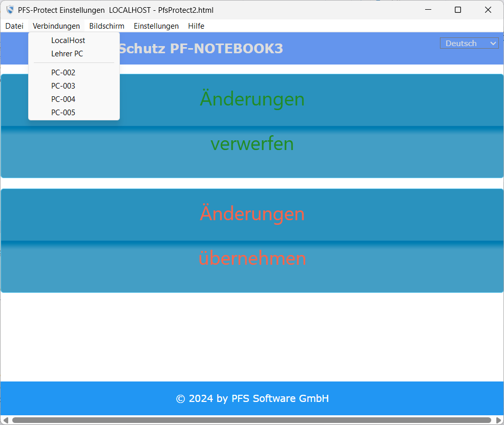504x425 pixels.
Task: Maximize the PFS-Protect window
Action: [x=458, y=10]
